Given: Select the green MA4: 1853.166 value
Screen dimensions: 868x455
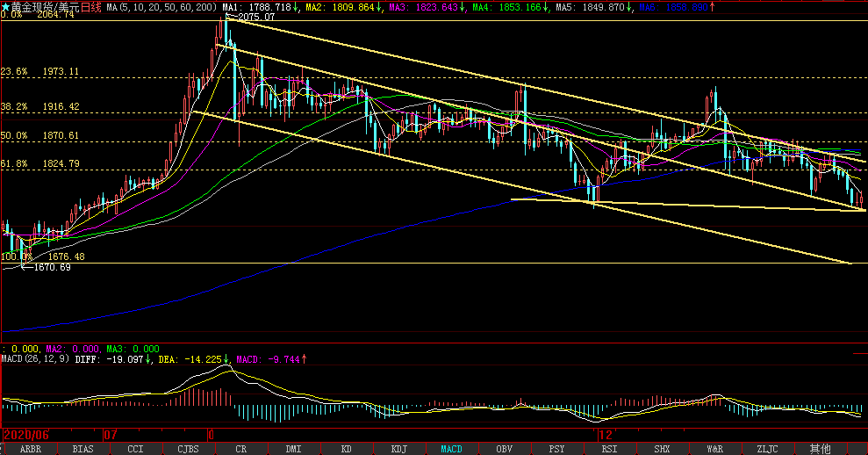Looking at the screenshot, I should click(511, 7).
